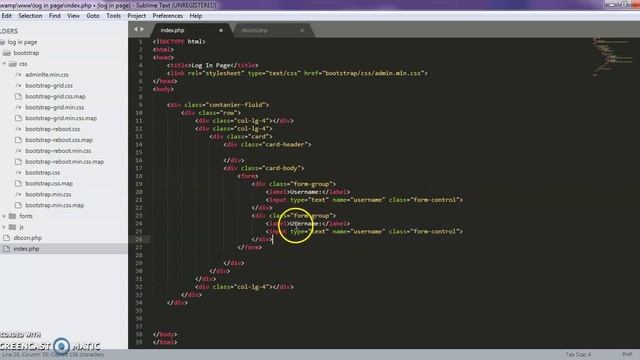Image resolution: width=640 pixels, height=360 pixels.
Task: Click the bootstrap folder icon
Action: [7, 53]
